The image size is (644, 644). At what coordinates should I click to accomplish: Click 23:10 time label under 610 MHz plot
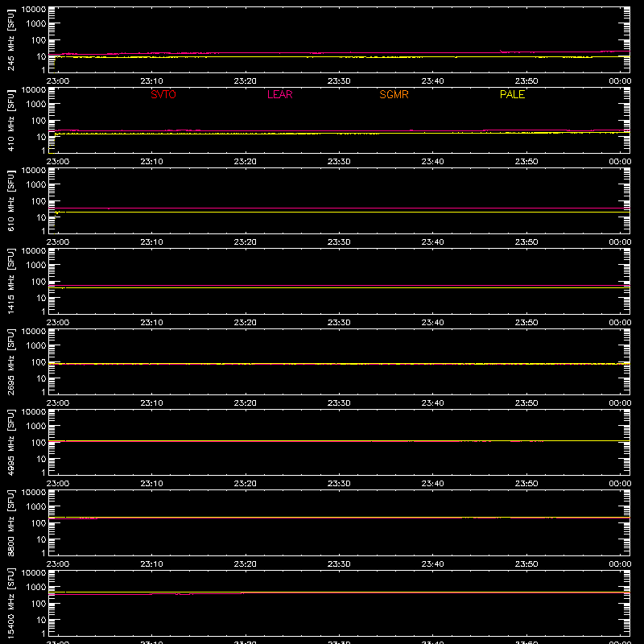click(151, 242)
